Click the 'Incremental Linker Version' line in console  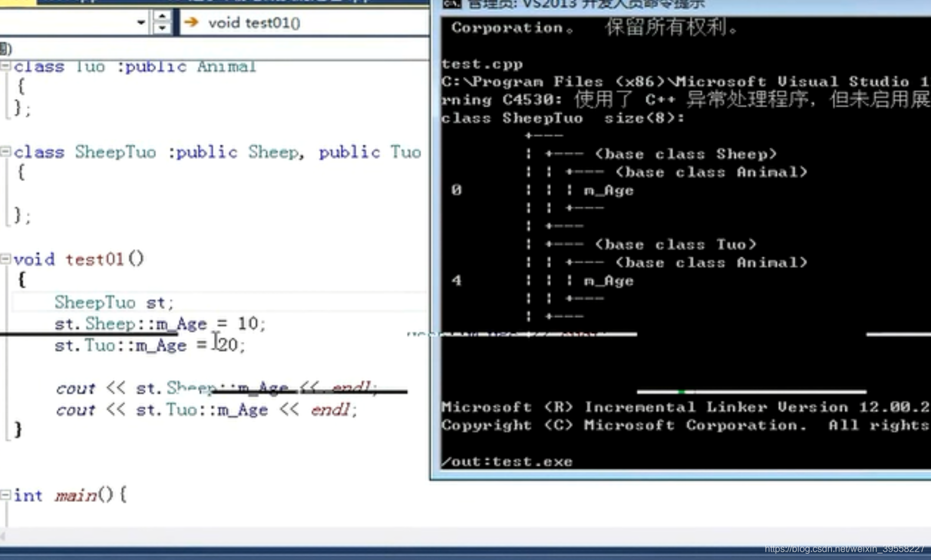[685, 407]
